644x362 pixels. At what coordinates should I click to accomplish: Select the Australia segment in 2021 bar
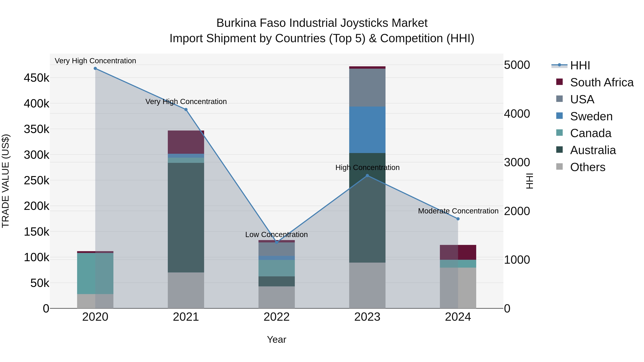(x=186, y=218)
